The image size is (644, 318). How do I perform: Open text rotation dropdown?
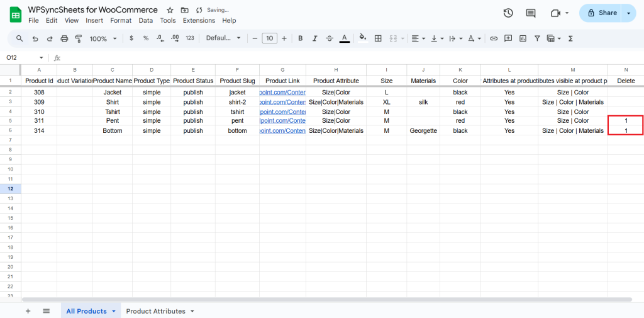point(474,38)
